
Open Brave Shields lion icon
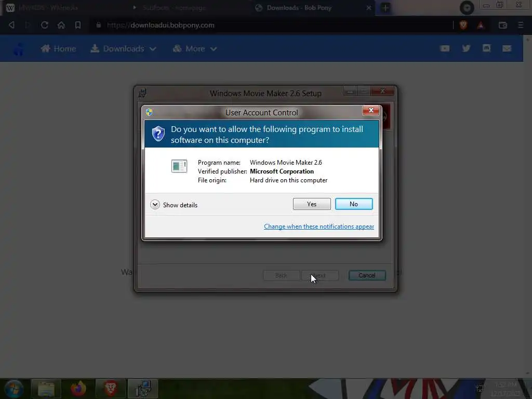pos(463,25)
